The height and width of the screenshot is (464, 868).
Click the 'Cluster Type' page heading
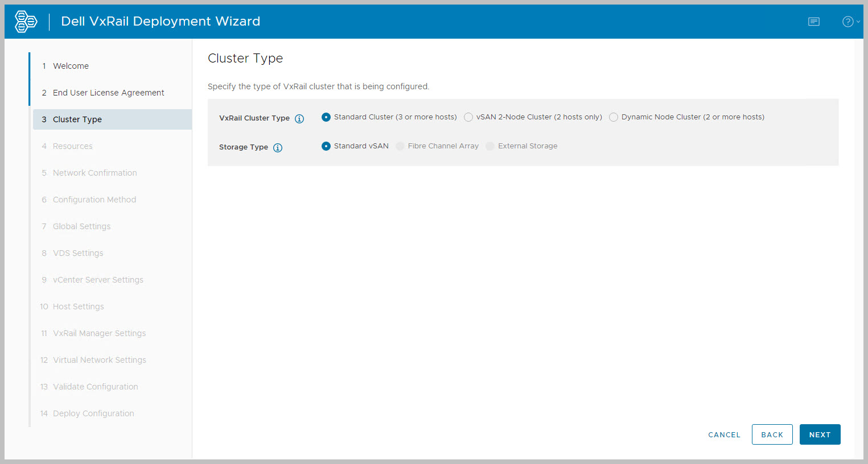click(245, 59)
